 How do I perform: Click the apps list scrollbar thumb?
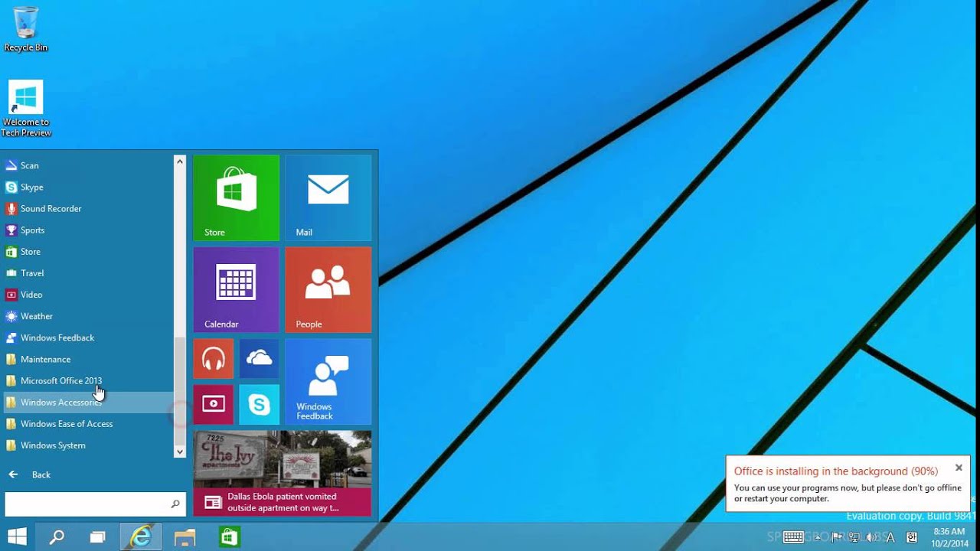(x=180, y=390)
